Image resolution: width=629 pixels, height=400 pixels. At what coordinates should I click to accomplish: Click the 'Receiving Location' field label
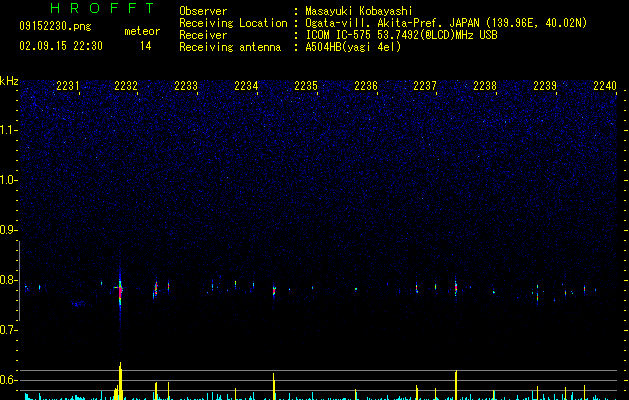click(x=233, y=23)
